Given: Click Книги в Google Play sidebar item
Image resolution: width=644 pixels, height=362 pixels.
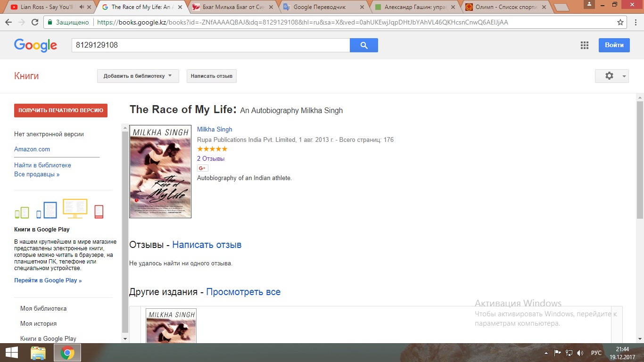Looking at the screenshot, I should (x=48, y=338).
